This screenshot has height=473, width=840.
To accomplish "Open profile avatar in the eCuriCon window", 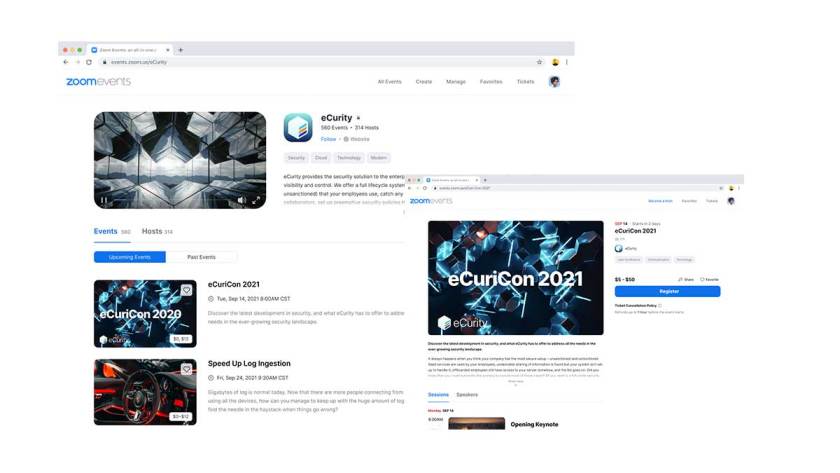I will pos(731,201).
